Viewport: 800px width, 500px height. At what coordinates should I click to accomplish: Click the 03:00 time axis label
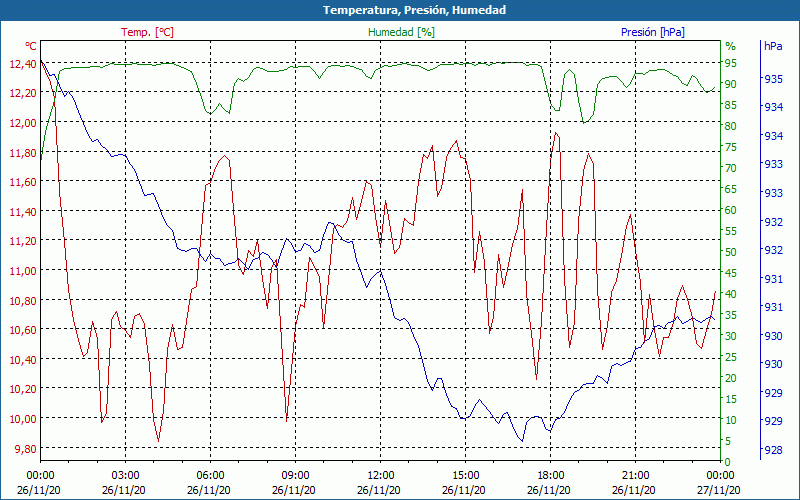coord(126,477)
